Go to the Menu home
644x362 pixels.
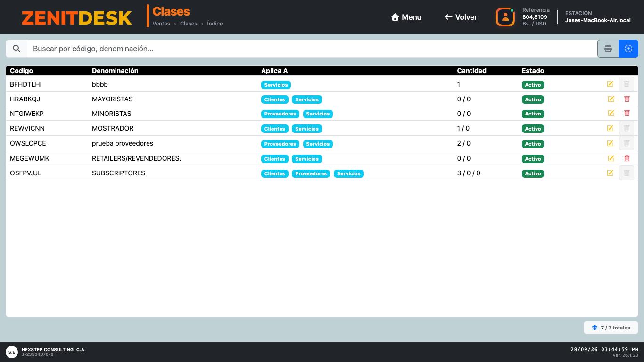tap(406, 17)
